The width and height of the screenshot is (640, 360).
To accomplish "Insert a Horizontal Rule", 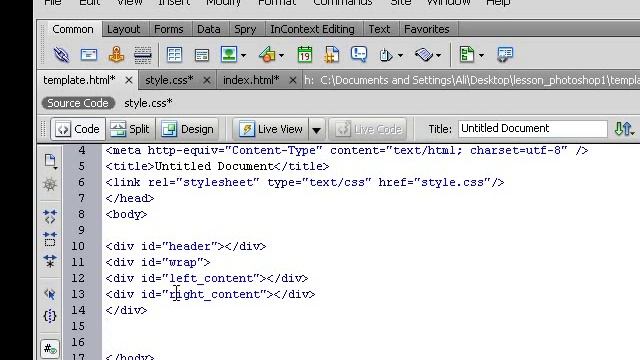I will coord(143,55).
